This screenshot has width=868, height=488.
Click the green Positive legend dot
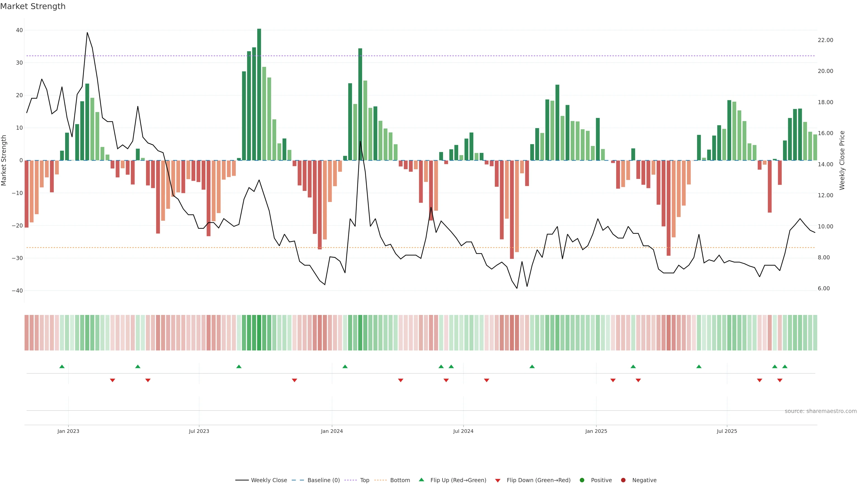click(x=582, y=480)
